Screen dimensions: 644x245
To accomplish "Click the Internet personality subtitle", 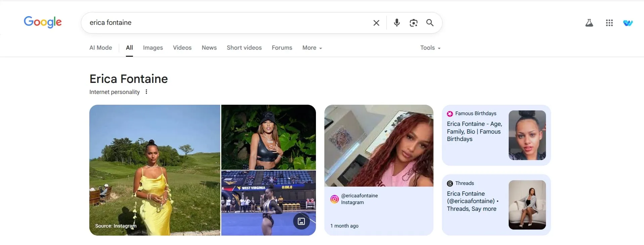I will click(114, 92).
